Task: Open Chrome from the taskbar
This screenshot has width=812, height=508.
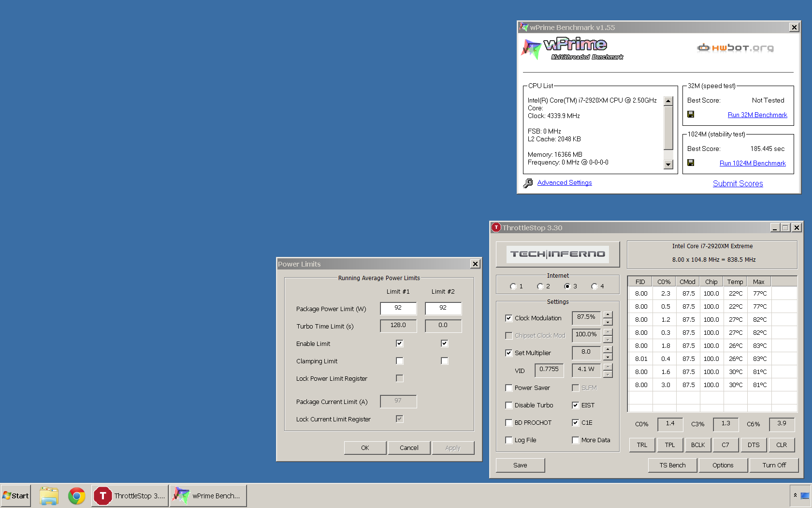Action: [77, 496]
